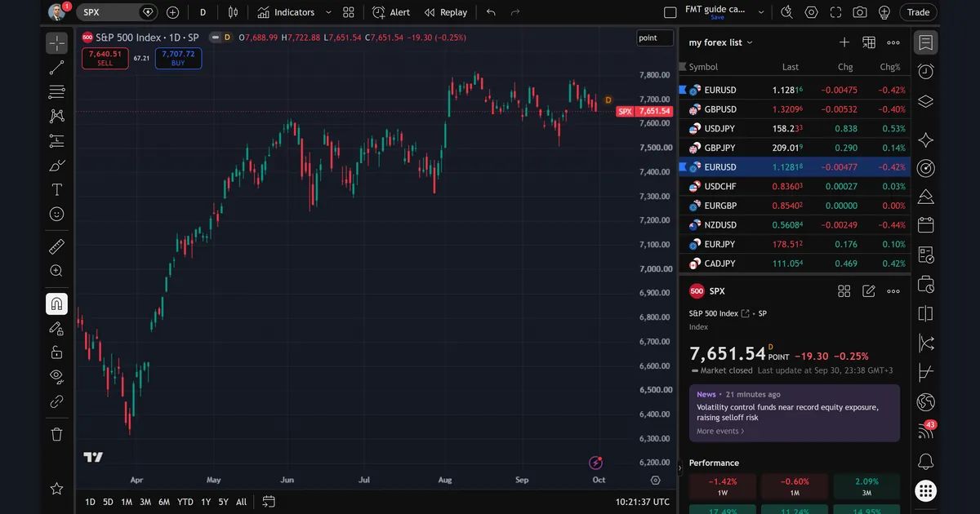Open the point price unit dropdown

tap(655, 38)
